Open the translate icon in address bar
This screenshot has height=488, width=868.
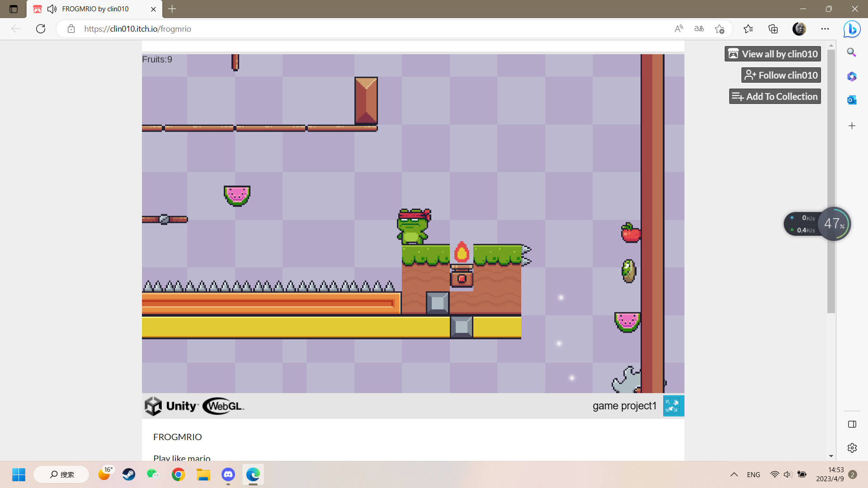click(699, 29)
